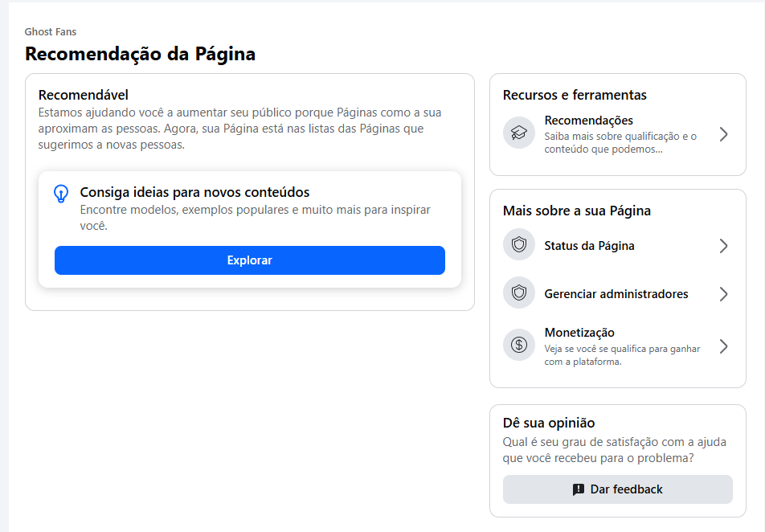The height and width of the screenshot is (532, 765).
Task: Select the Status da Página entry
Action: pyautogui.click(x=618, y=245)
